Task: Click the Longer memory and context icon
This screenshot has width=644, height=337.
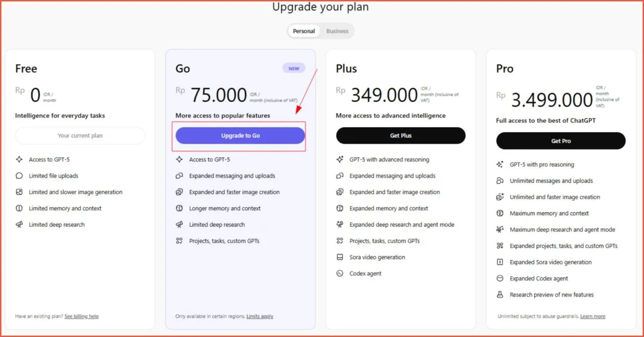Action: [179, 208]
